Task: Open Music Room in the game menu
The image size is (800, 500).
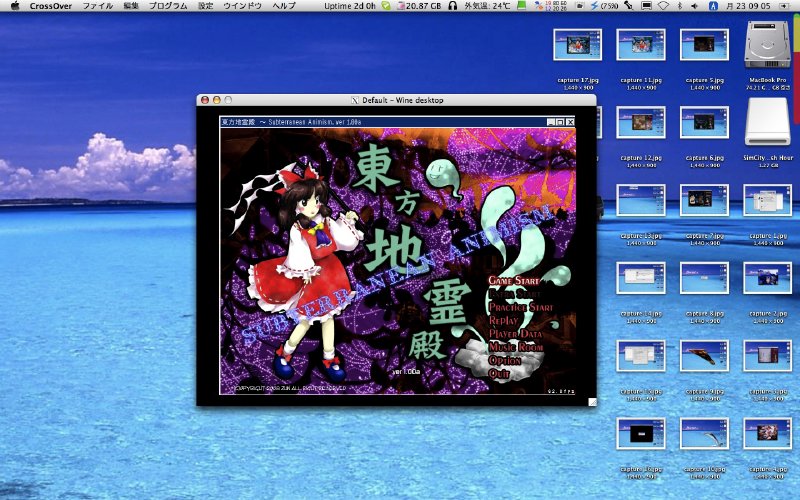Action: coord(516,347)
